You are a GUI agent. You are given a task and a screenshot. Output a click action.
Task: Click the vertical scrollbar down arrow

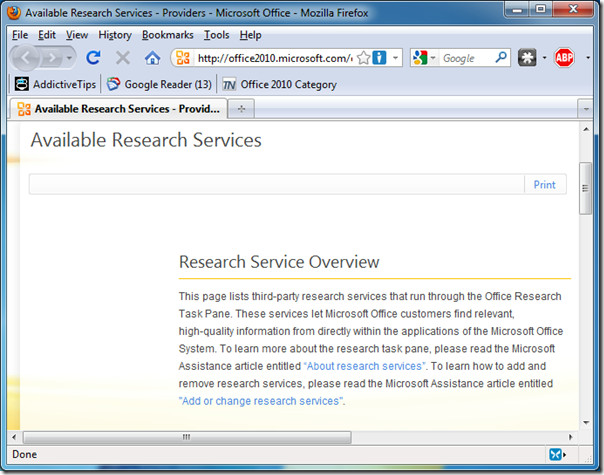pos(586,423)
